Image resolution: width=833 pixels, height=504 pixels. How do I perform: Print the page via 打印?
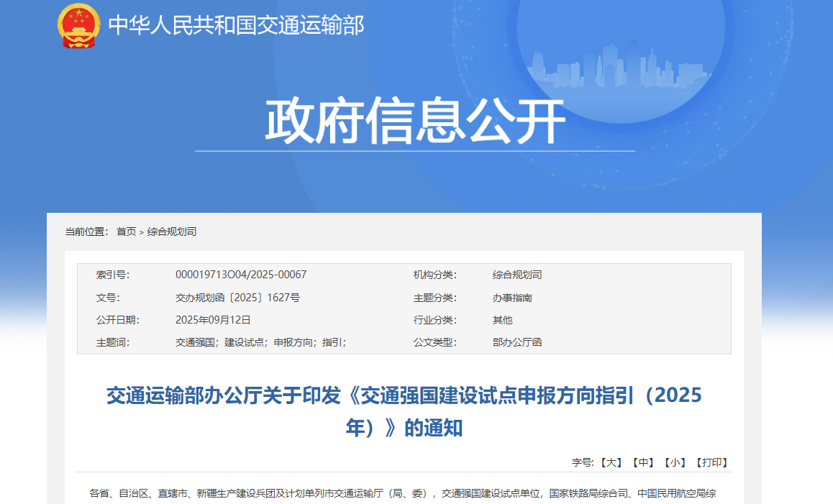point(711,462)
